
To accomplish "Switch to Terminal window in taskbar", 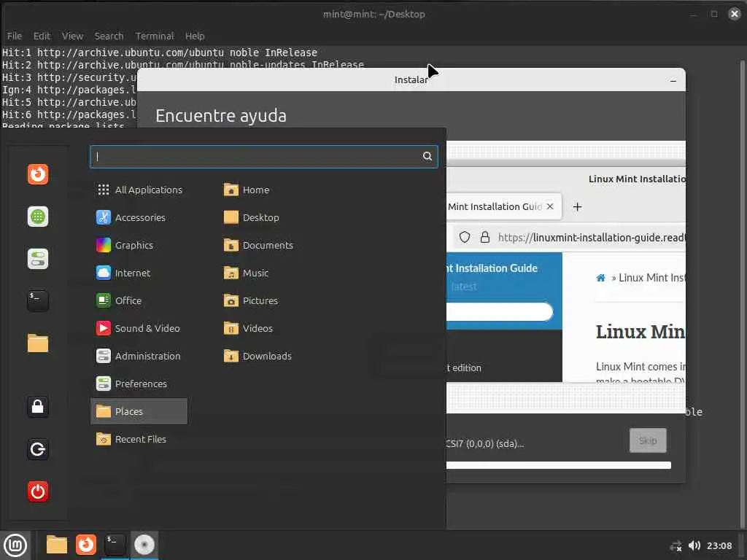I will [115, 545].
